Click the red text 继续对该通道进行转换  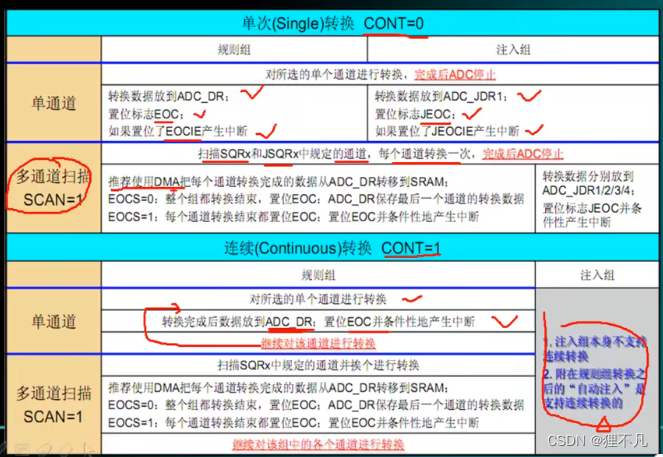[318, 343]
